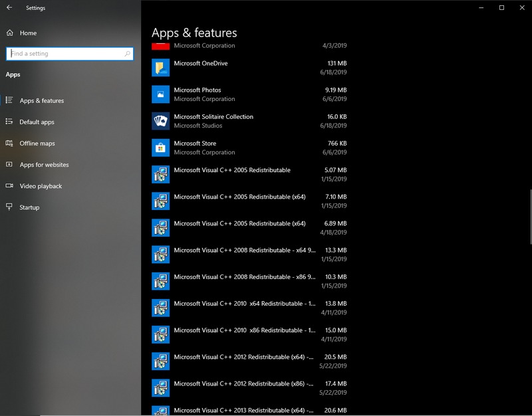This screenshot has height=416, width=532.
Task: Maximize the Settings window
Action: pyautogui.click(x=501, y=8)
